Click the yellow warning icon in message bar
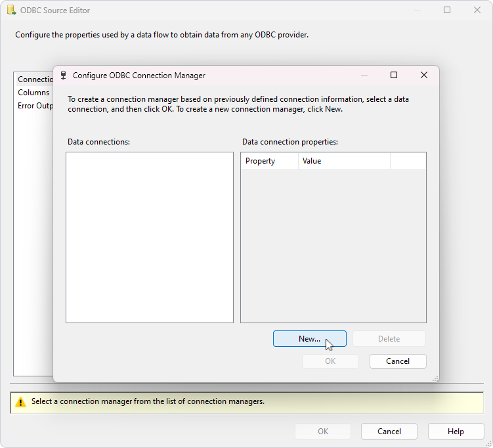Viewport: 493px width, 448px height. pyautogui.click(x=20, y=402)
